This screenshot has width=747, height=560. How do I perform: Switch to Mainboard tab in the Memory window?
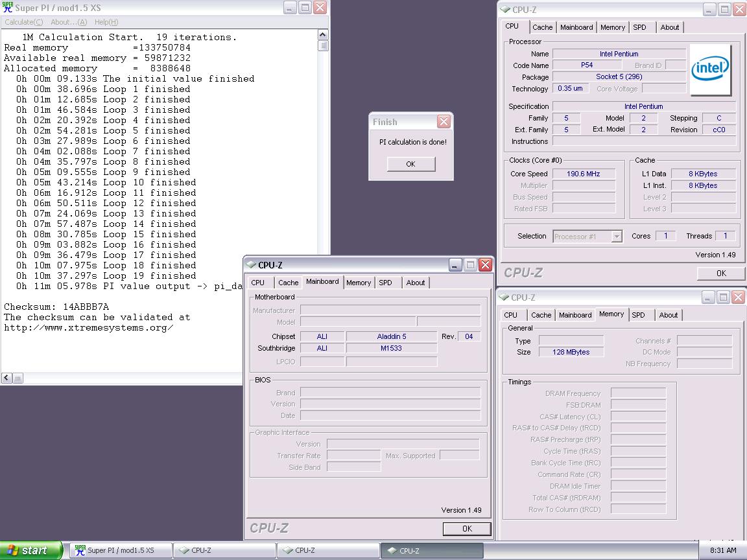[x=575, y=315]
